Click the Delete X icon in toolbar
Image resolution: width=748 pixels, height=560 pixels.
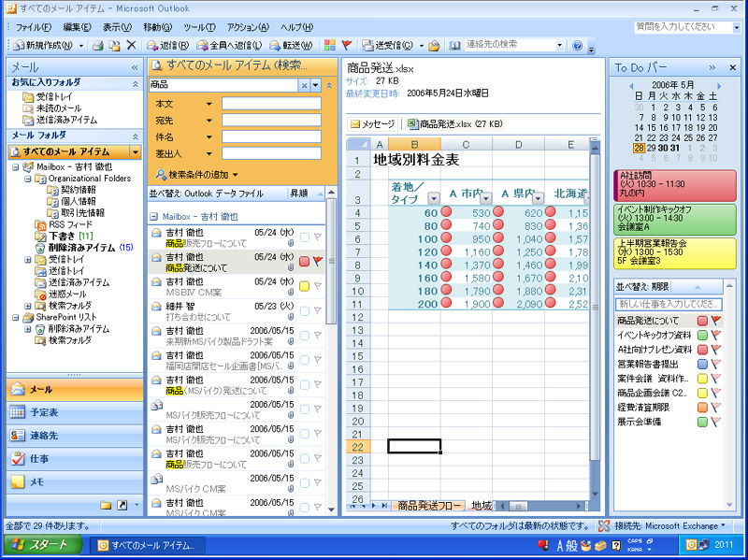(131, 45)
